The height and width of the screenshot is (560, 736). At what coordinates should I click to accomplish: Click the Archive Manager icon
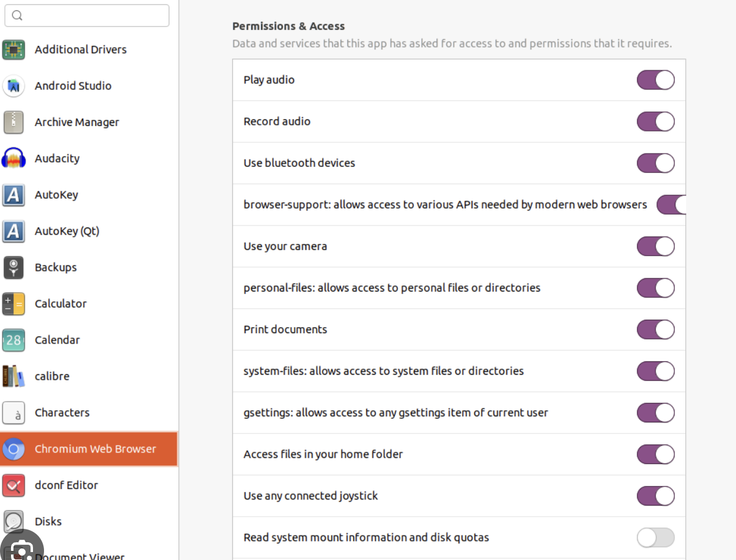(13, 122)
